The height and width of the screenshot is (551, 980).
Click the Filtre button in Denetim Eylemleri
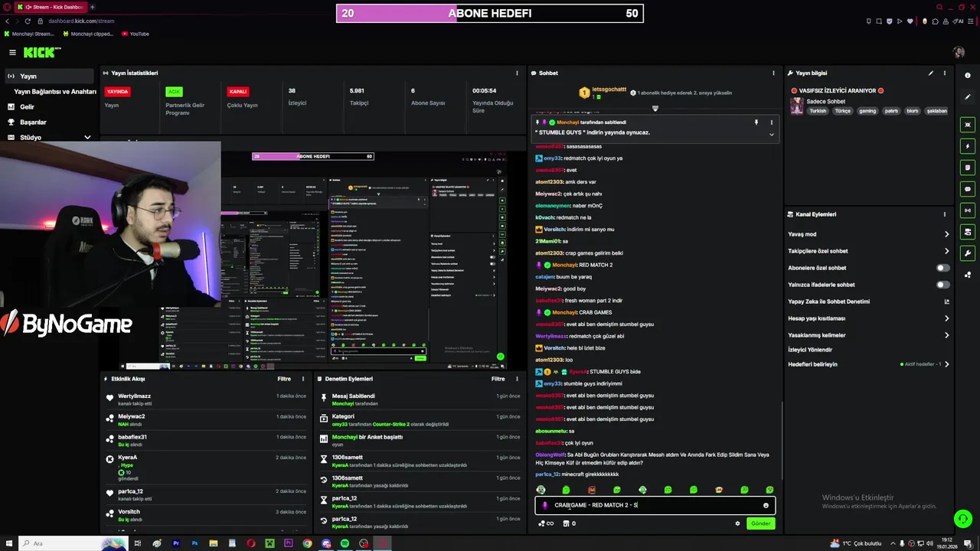(x=498, y=379)
